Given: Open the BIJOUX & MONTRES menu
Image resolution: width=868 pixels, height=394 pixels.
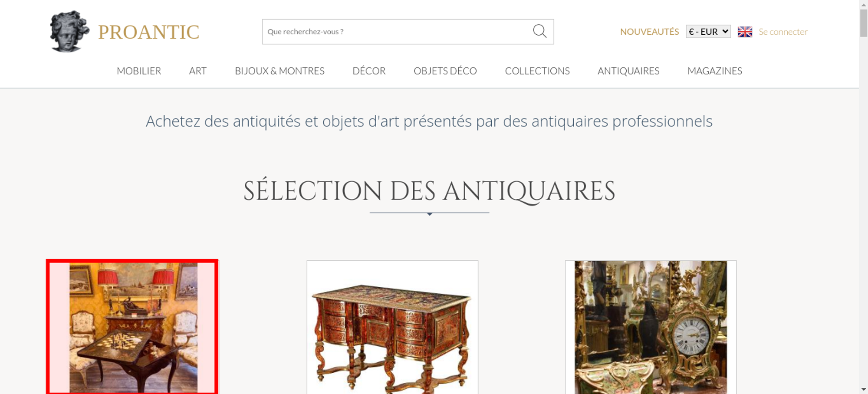Looking at the screenshot, I should coord(279,71).
